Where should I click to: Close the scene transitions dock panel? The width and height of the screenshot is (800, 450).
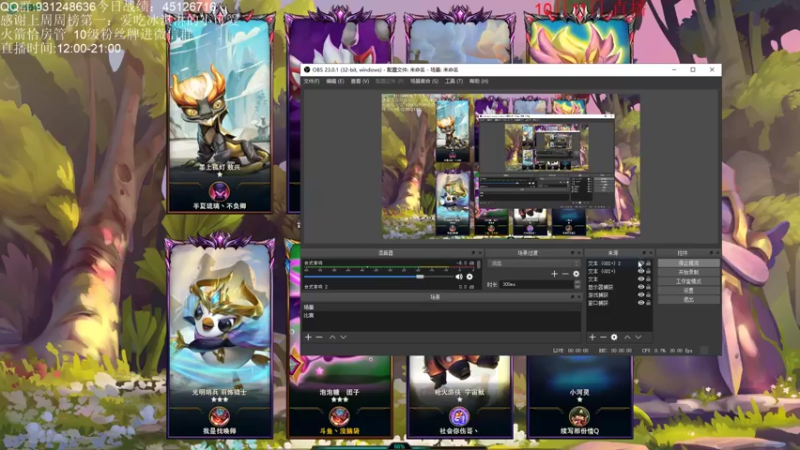click(579, 253)
